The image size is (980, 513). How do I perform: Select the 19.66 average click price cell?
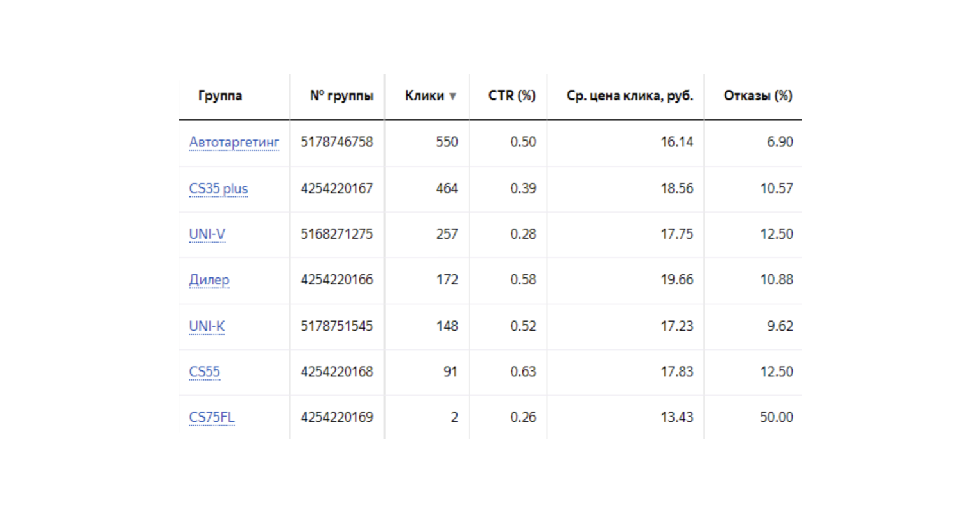[676, 280]
